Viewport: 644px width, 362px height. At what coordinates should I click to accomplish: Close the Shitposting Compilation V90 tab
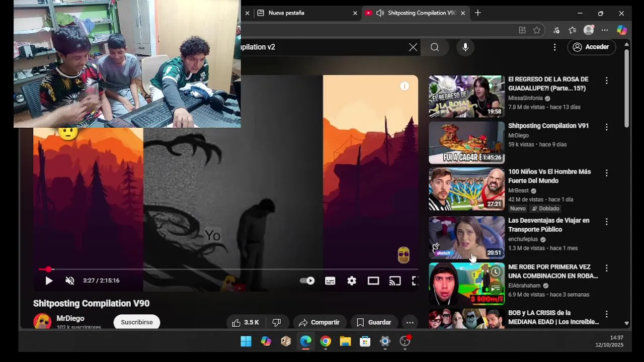pos(463,13)
